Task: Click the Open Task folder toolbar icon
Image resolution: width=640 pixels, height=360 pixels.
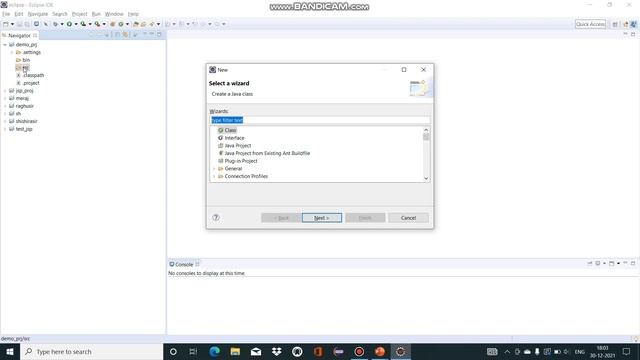Action: [144, 24]
